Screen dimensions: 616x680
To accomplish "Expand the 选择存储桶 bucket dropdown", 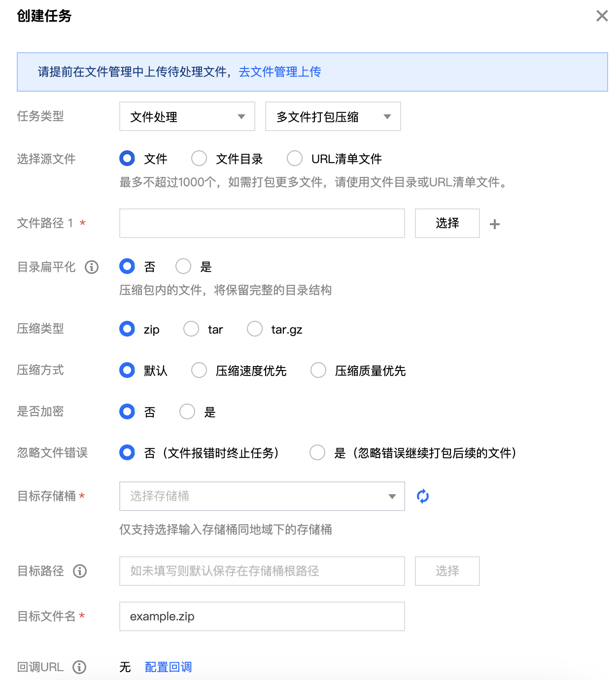I will click(x=262, y=496).
